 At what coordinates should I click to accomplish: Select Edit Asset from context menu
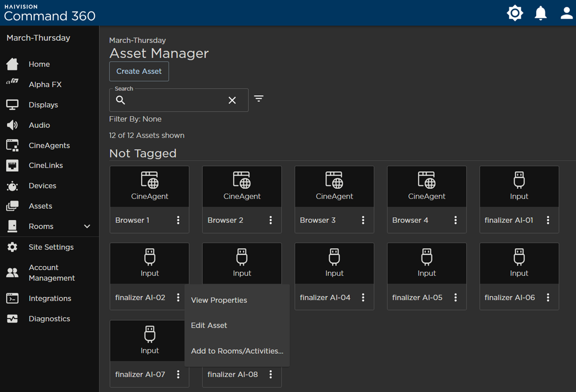point(237,325)
